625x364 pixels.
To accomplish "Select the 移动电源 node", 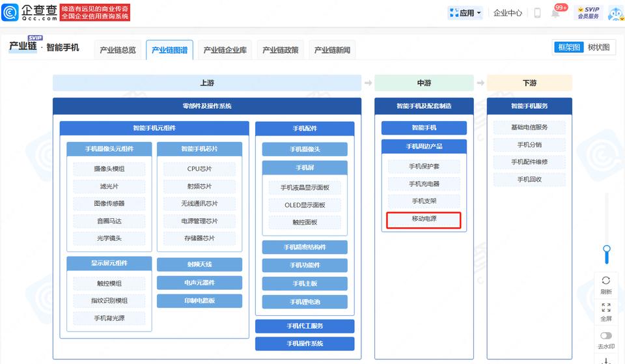I will click(x=424, y=219).
